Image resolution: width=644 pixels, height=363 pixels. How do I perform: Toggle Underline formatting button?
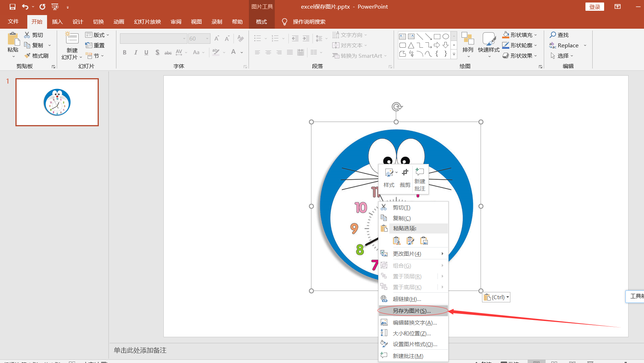pos(146,52)
